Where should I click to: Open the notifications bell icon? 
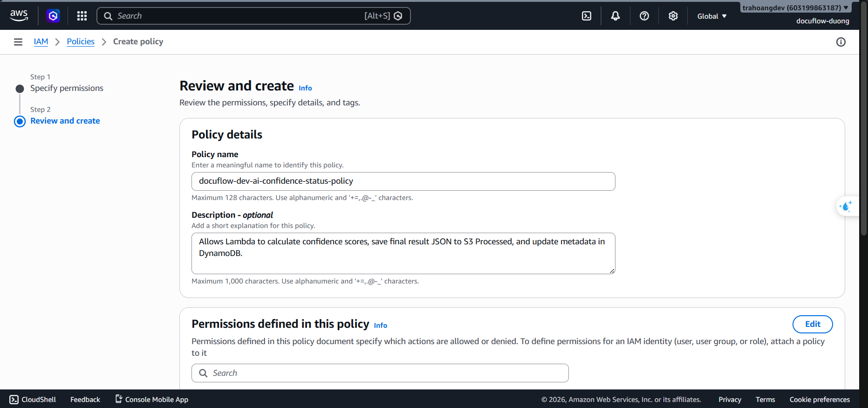tap(615, 16)
